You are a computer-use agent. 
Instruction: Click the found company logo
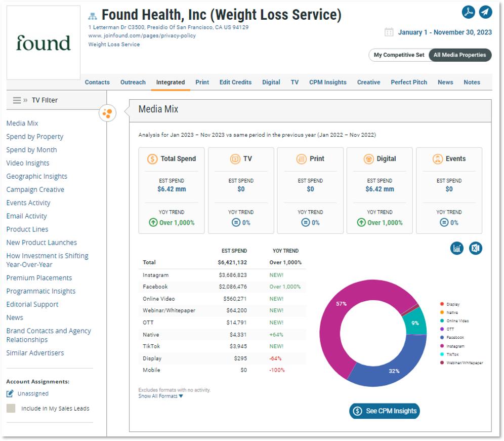[x=44, y=43]
